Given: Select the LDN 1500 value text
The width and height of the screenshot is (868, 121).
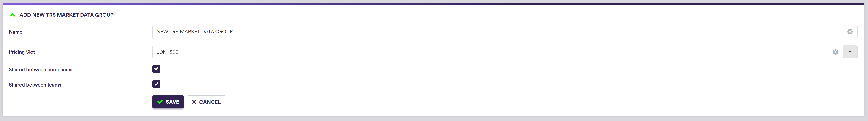Looking at the screenshot, I should (x=168, y=52).
